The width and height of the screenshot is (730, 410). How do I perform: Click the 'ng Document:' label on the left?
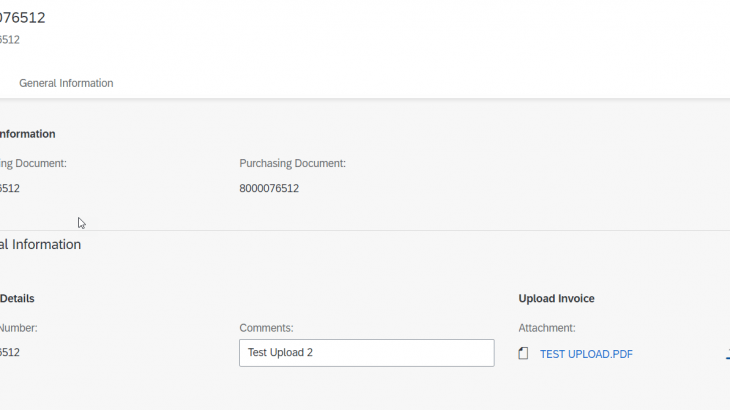coord(33,163)
